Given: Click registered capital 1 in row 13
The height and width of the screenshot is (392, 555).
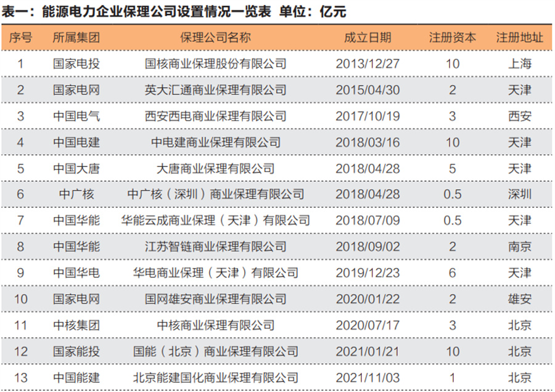Looking at the screenshot, I should [x=453, y=377].
